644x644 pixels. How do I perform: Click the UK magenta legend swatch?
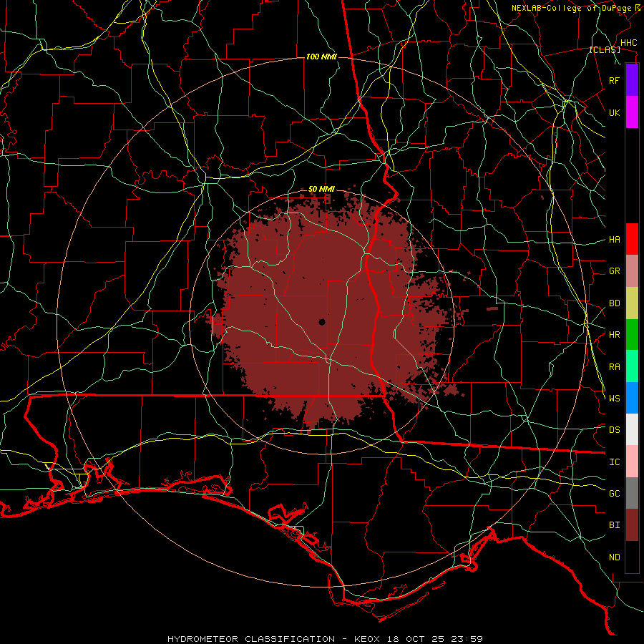pos(632,112)
